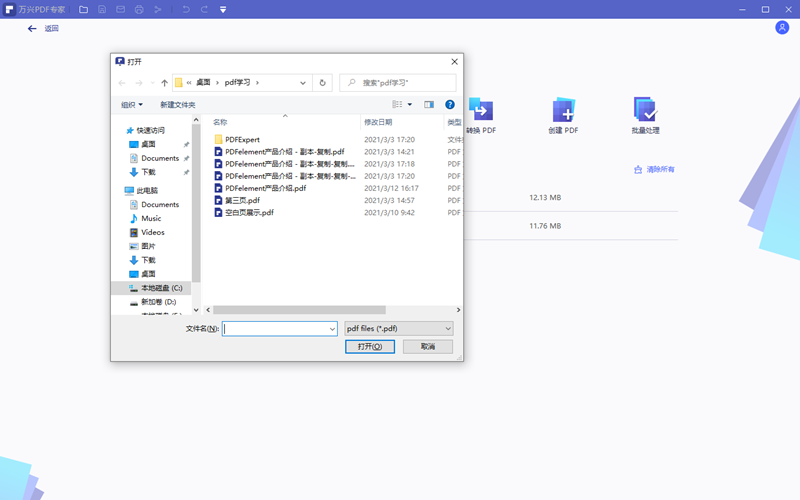Toggle the preview pane icon in dialog
Image resolution: width=800 pixels, height=500 pixels.
click(429, 104)
